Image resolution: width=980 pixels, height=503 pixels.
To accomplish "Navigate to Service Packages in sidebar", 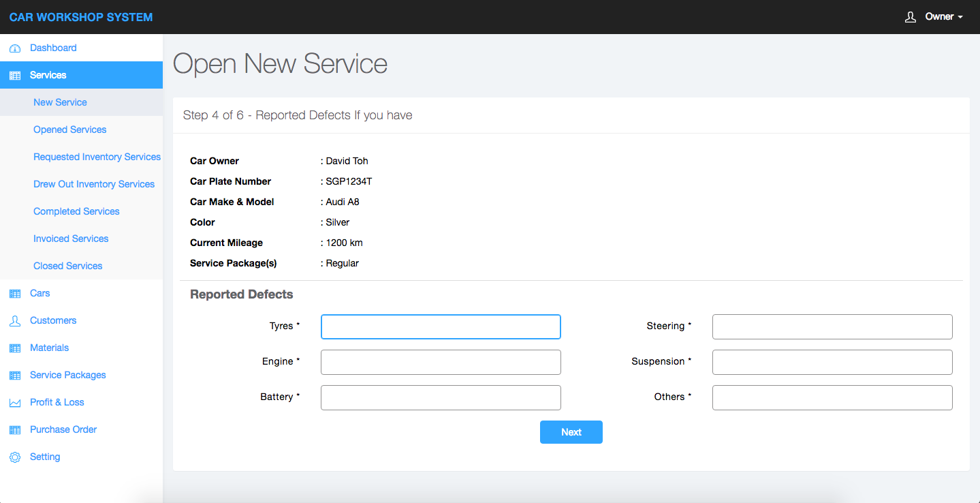I will [67, 375].
